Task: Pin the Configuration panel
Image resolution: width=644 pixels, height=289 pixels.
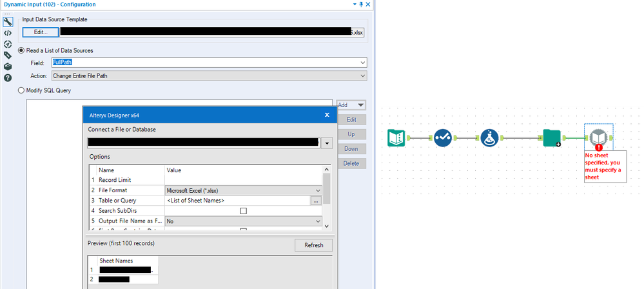Action: pyautogui.click(x=361, y=5)
